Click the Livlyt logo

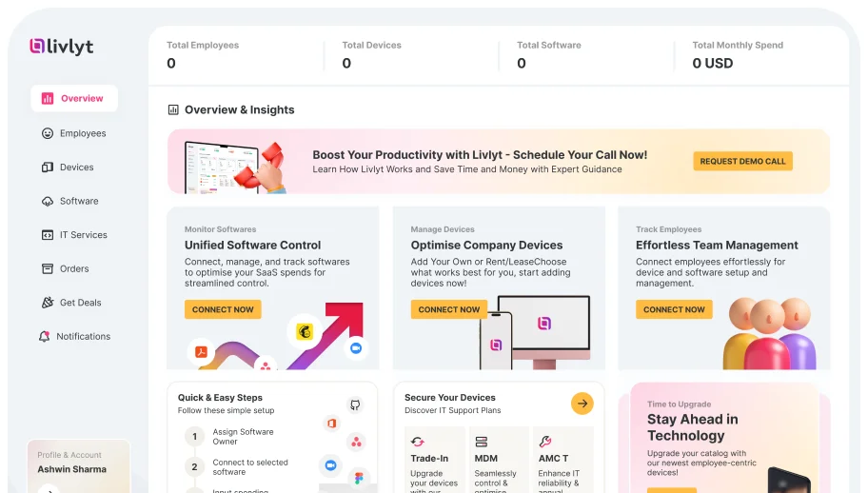pos(62,47)
